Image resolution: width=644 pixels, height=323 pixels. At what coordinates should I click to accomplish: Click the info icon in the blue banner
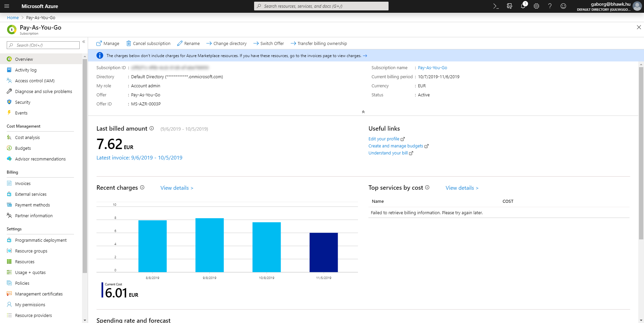[x=100, y=55]
